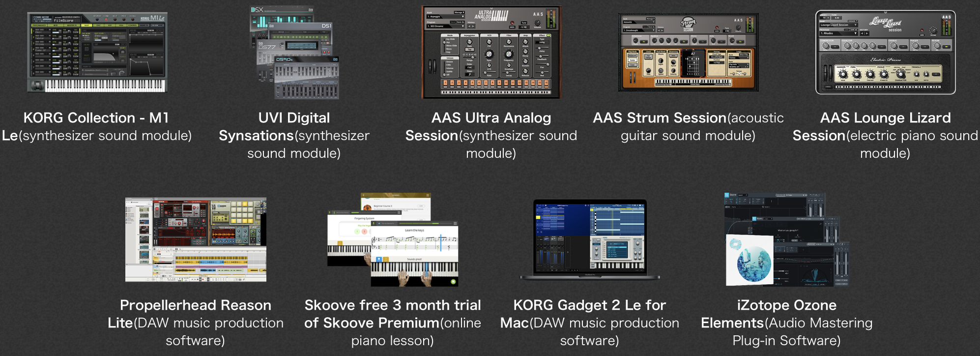The width and height of the screenshot is (980, 356).
Task: Click the "Skoove free 3 month trial" caption
Action: pyautogui.click(x=393, y=305)
